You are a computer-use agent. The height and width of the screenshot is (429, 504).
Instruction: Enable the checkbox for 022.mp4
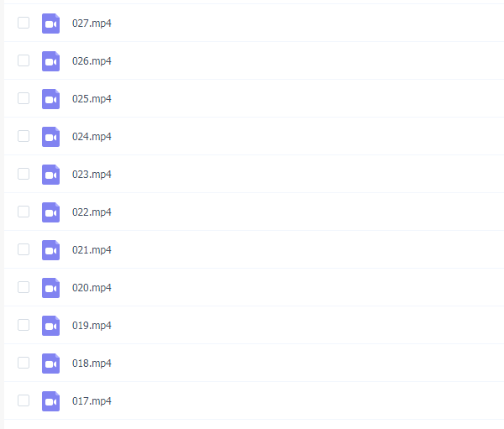[x=24, y=212]
